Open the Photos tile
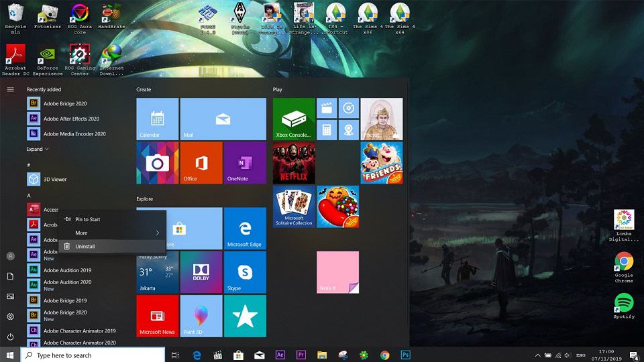 coord(382,119)
